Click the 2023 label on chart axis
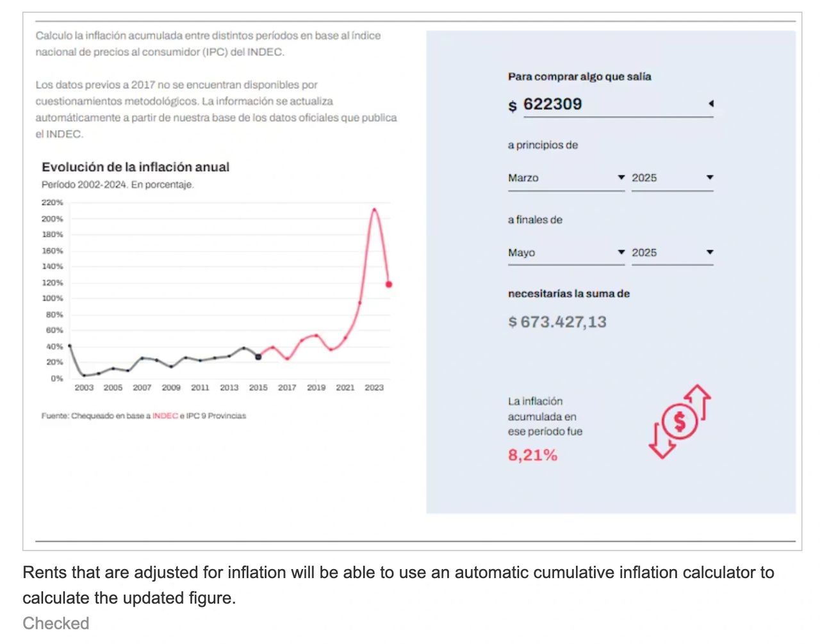820x644 pixels. pos(374,388)
